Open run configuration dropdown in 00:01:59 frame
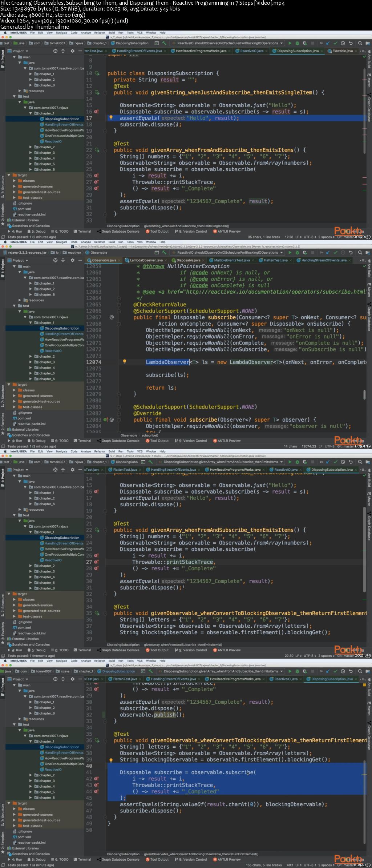 [x=221, y=462]
